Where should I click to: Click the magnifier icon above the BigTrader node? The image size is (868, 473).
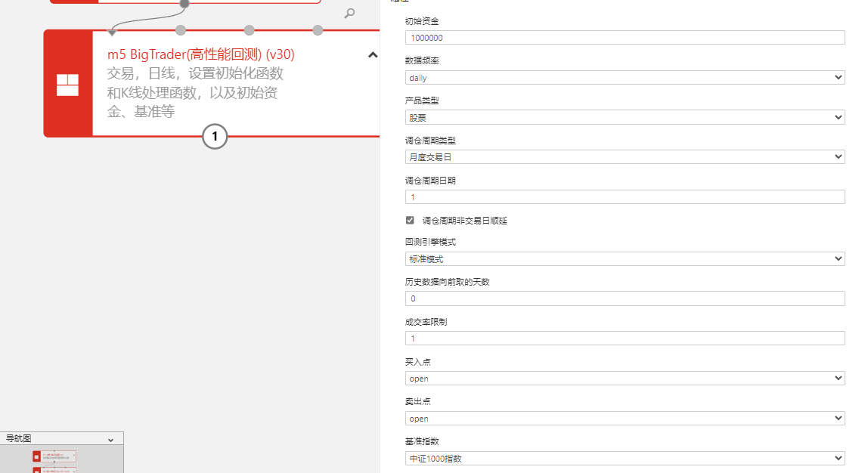click(x=349, y=13)
